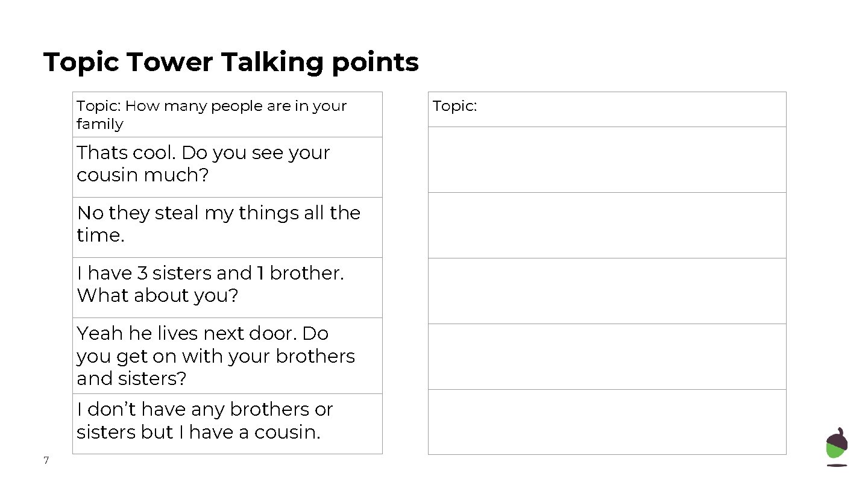This screenshot has width=868, height=488.
Task: Click the last blank cell in the empty tower
Action: pos(607,422)
